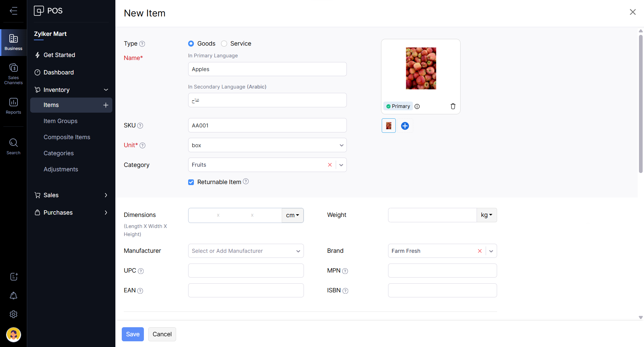The image size is (644, 347).
Task: Collapse the sidebar with the top-left arrow icon
Action: [13, 11]
